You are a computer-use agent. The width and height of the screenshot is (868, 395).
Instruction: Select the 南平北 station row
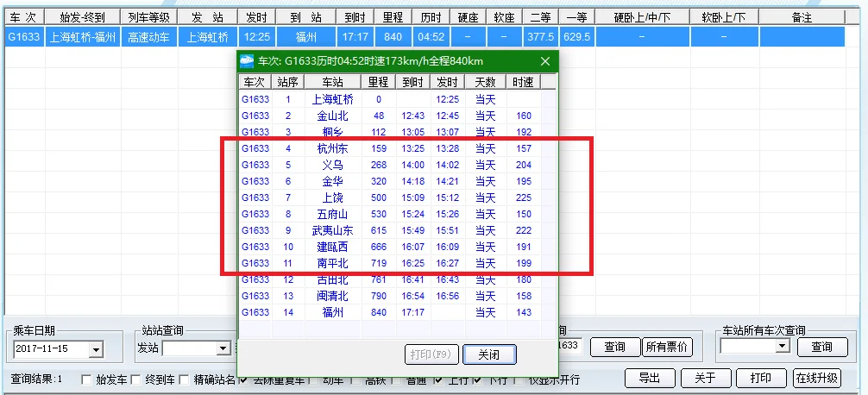390,263
